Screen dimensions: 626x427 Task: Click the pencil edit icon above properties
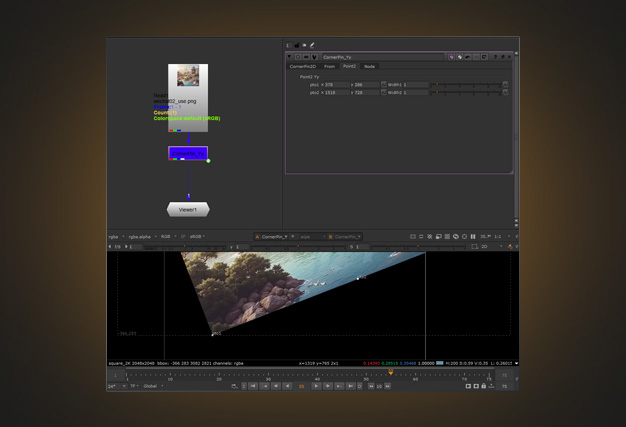pos(313,45)
